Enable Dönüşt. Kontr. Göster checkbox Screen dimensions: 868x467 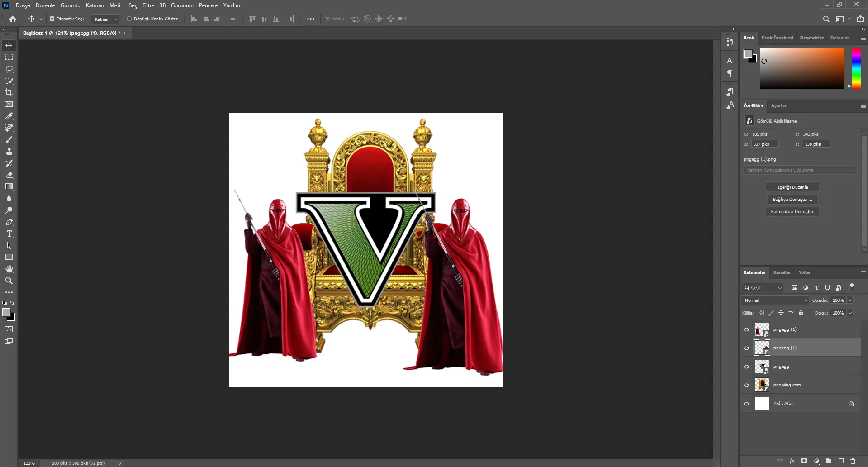click(129, 19)
